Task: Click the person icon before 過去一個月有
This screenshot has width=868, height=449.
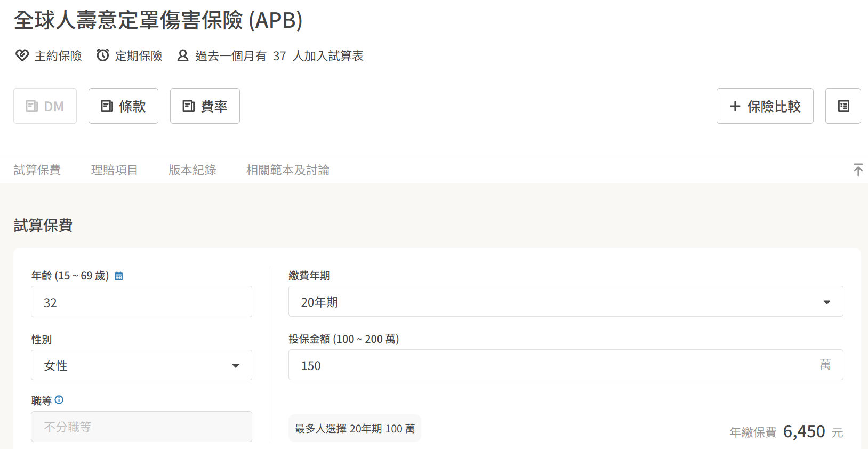Action: (183, 55)
